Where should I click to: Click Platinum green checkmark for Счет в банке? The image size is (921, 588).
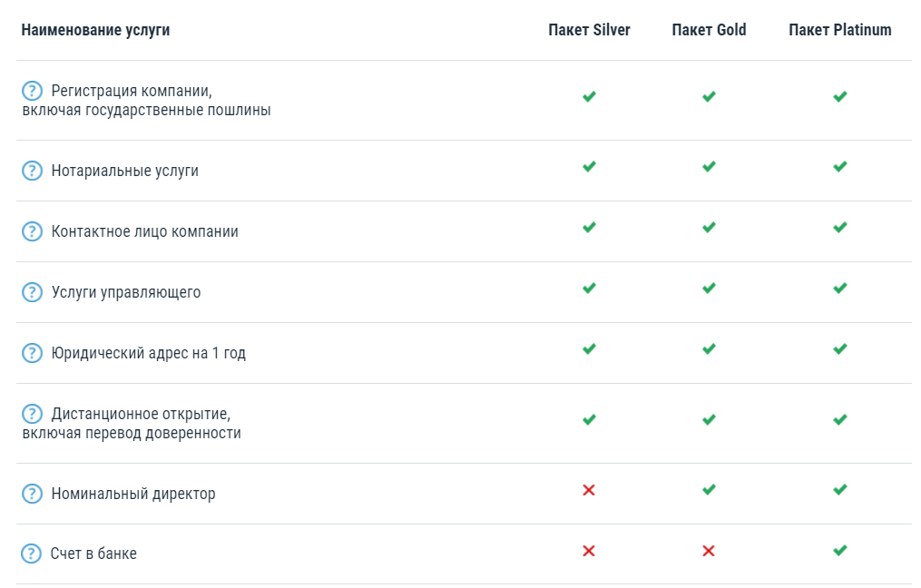click(x=840, y=550)
